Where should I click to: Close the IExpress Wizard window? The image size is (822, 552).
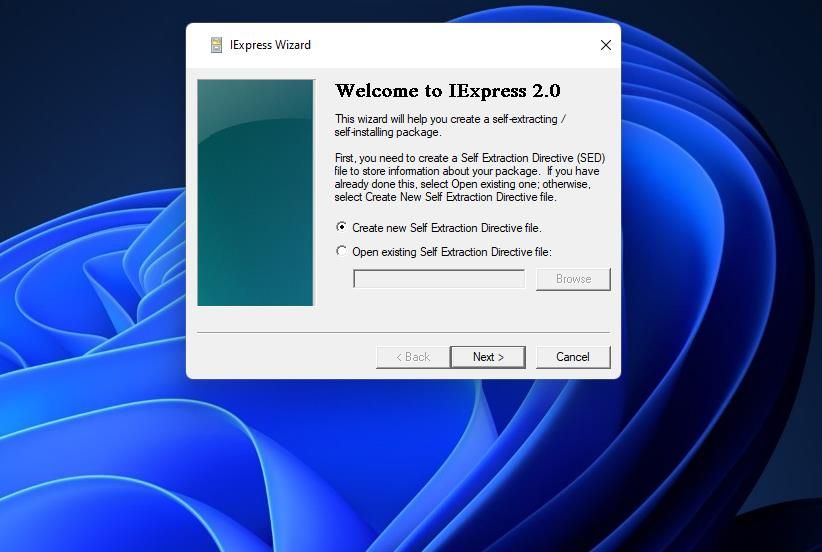[x=605, y=45]
